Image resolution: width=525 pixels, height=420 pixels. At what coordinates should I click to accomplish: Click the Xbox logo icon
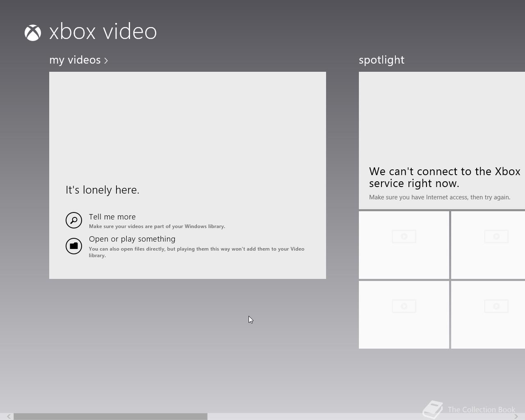click(x=33, y=33)
